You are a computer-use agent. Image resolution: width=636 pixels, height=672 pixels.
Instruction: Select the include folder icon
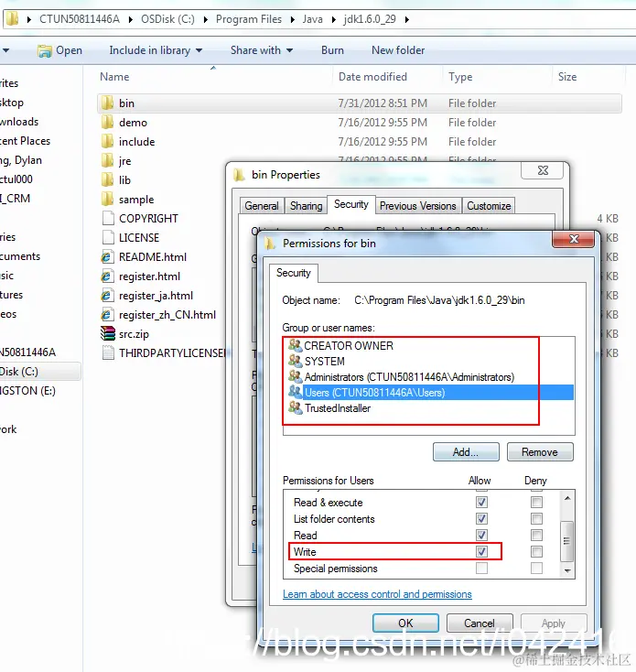(107, 142)
